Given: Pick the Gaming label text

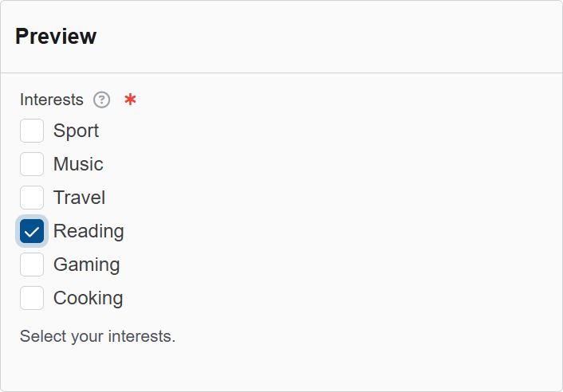Looking at the screenshot, I should pyautogui.click(x=86, y=265).
